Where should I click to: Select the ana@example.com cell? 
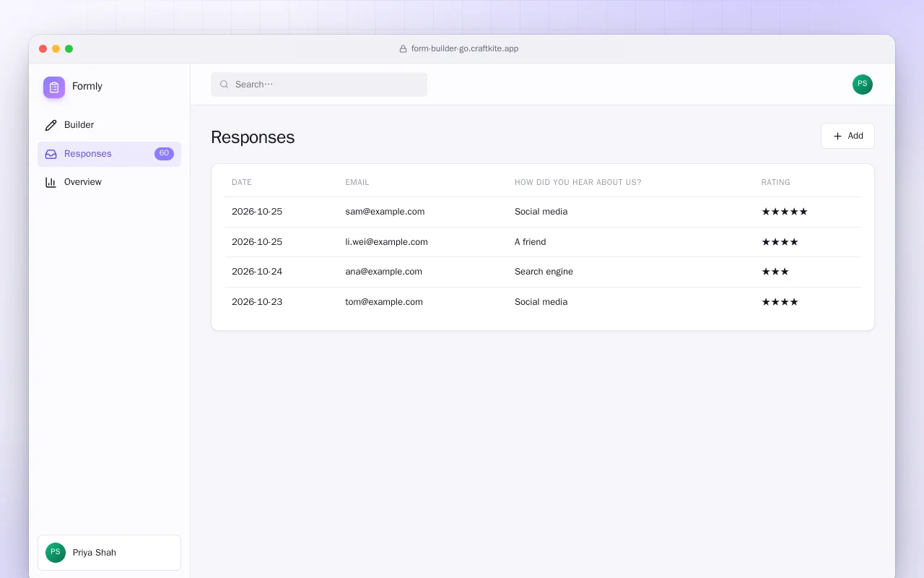pyautogui.click(x=384, y=272)
